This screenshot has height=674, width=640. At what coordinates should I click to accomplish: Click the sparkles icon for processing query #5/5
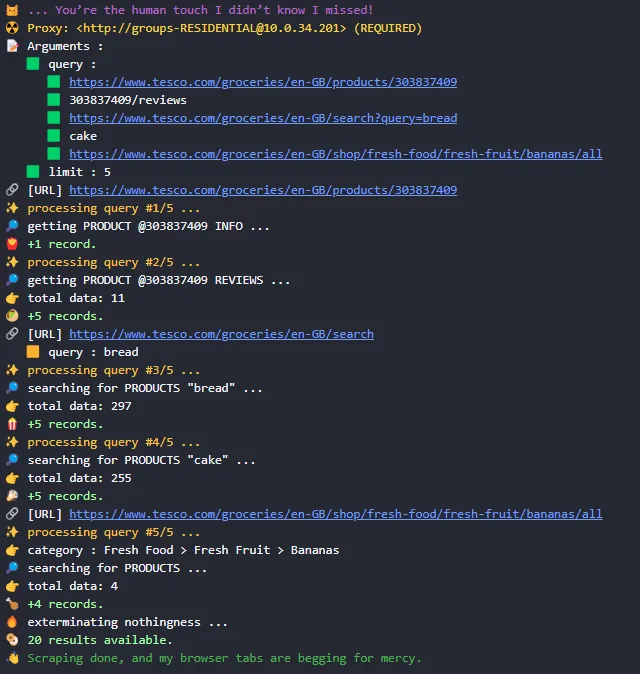click(x=12, y=532)
